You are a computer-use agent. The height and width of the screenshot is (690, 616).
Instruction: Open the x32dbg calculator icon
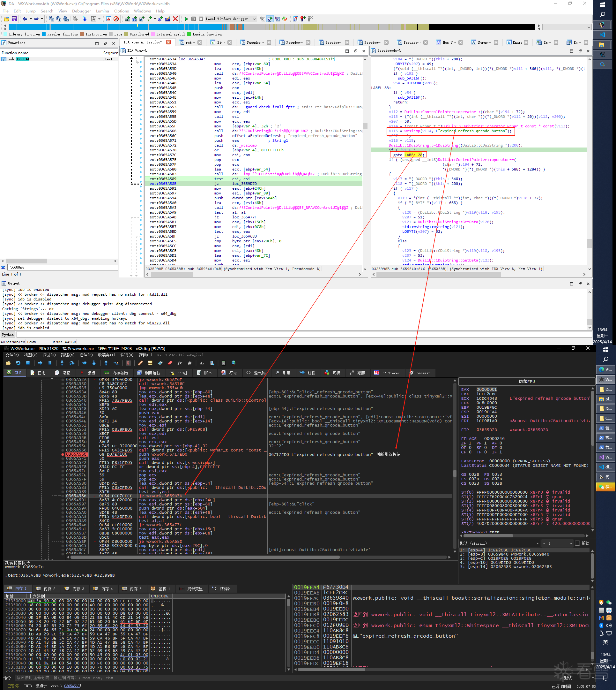[224, 363]
